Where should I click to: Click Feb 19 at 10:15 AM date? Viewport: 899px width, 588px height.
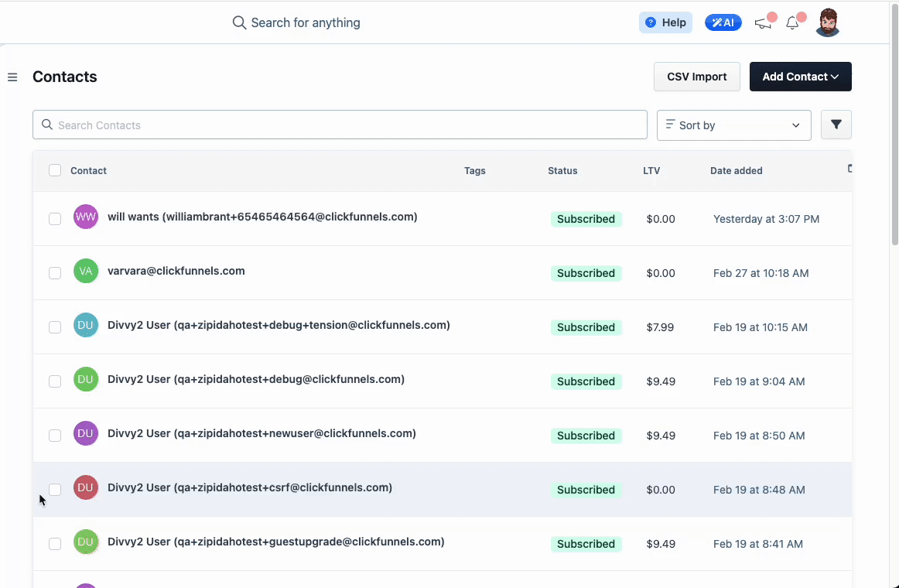pyautogui.click(x=761, y=327)
